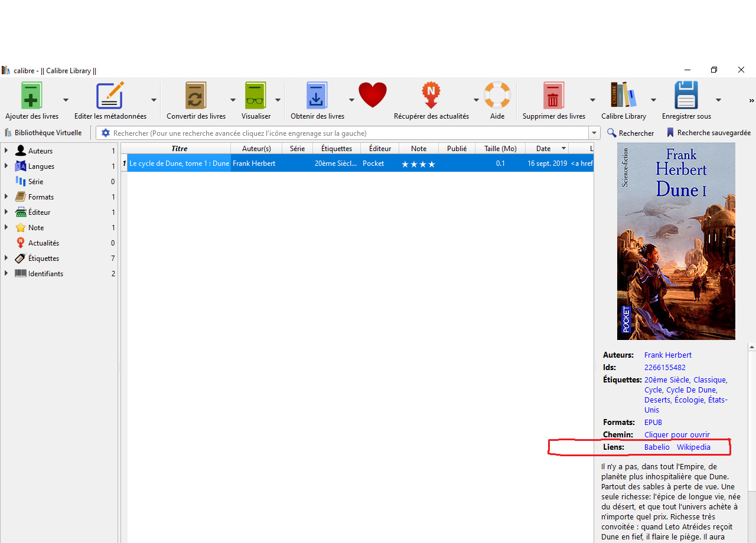Sort by the Titre column header

point(179,149)
